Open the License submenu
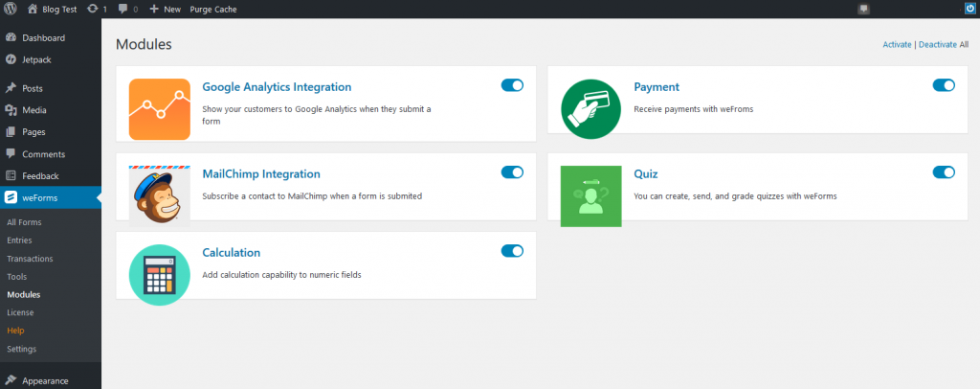 coord(21,312)
